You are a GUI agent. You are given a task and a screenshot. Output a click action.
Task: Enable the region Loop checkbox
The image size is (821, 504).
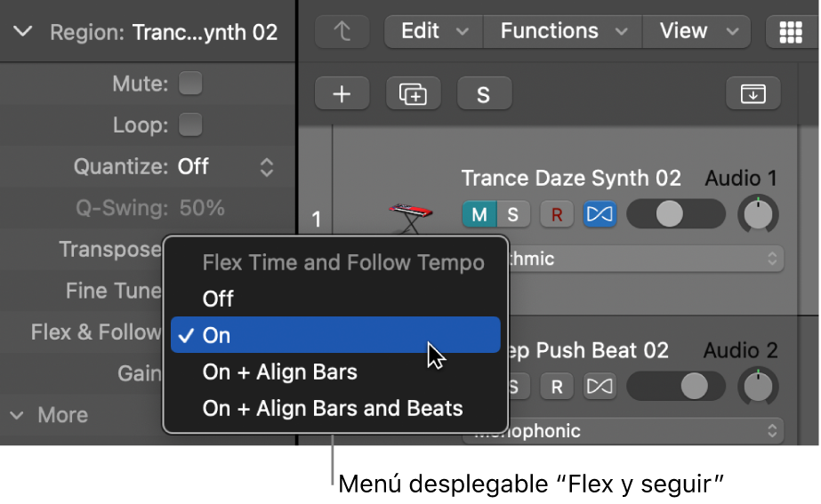190,124
